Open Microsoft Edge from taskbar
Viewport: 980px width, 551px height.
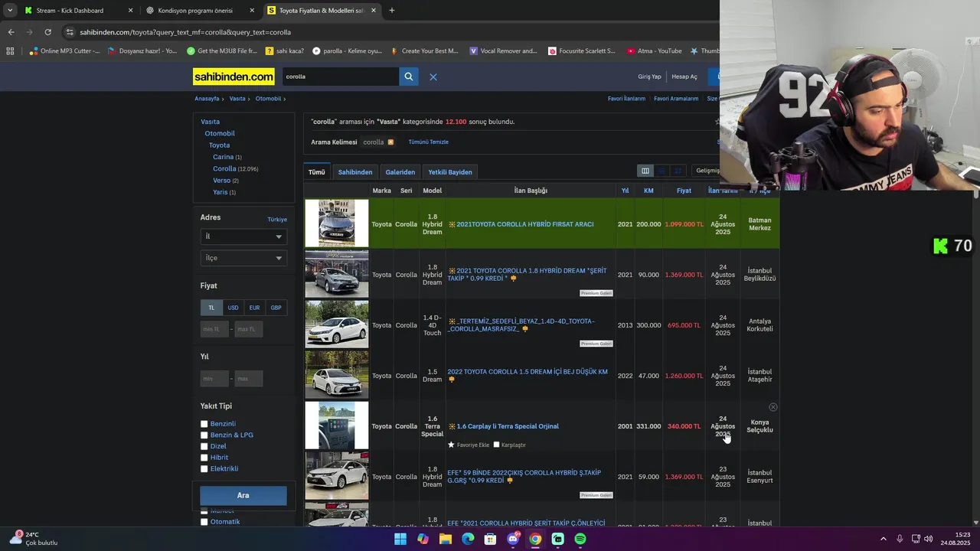pyautogui.click(x=468, y=539)
